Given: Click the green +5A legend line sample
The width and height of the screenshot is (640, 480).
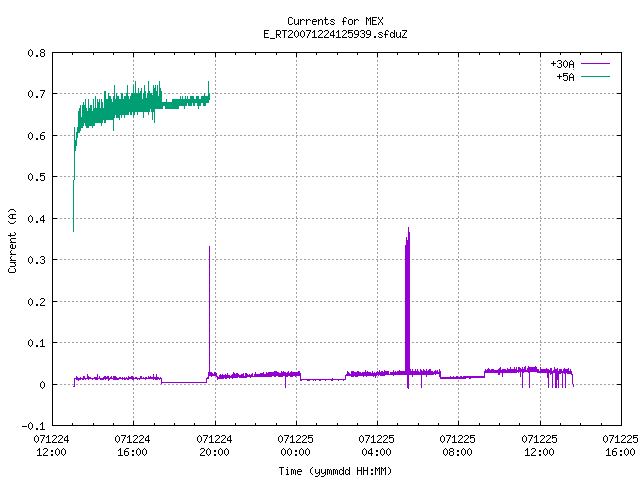Looking at the screenshot, I should (x=595, y=76).
